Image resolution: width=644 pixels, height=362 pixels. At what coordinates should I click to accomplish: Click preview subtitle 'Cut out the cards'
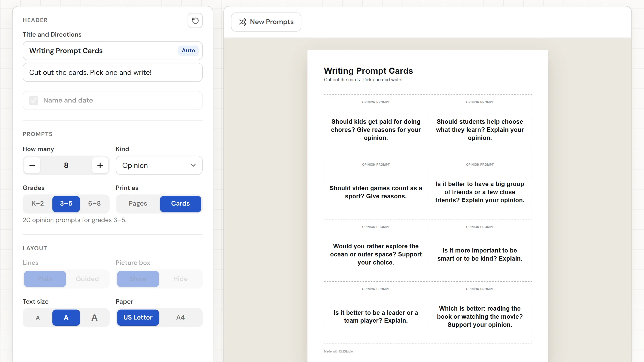[363, 80]
